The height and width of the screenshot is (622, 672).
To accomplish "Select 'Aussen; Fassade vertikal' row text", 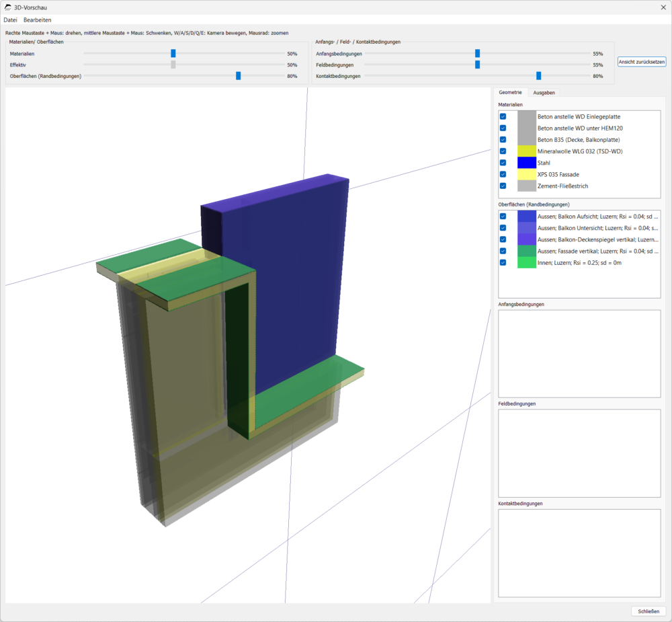I will 597,251.
